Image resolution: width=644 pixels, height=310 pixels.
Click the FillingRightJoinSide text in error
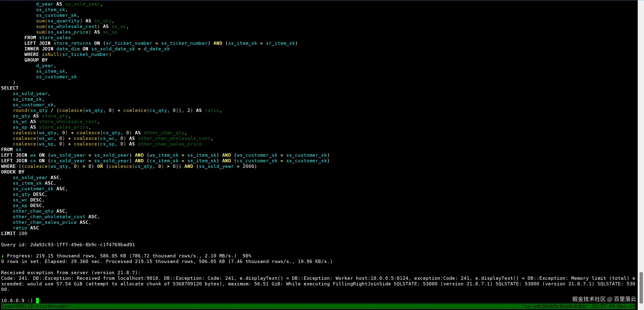click(x=362, y=284)
